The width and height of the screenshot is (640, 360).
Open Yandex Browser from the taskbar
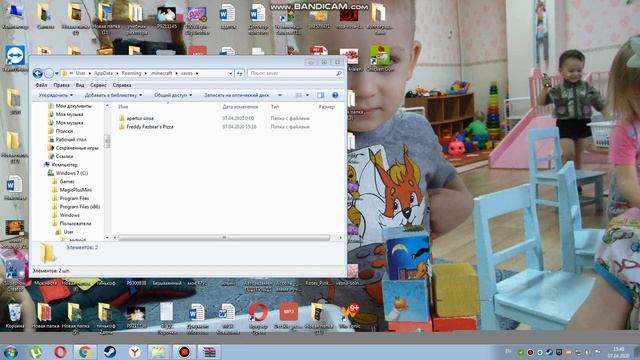click(x=135, y=352)
